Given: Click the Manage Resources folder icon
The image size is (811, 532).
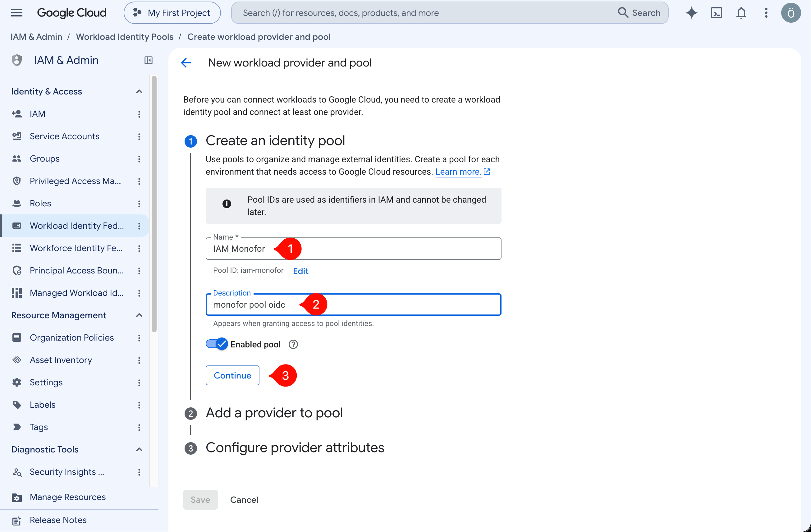Looking at the screenshot, I should click(17, 498).
